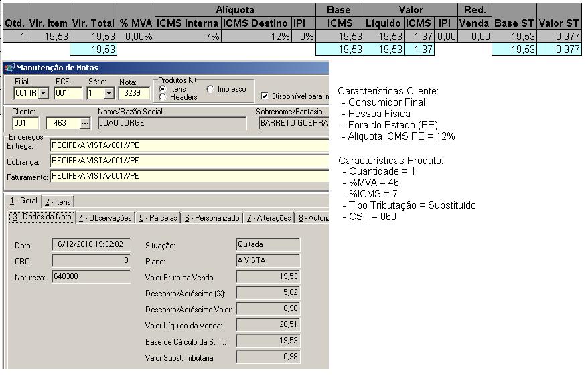
Task: Click the Data field 16/12/2010
Action: (x=91, y=245)
